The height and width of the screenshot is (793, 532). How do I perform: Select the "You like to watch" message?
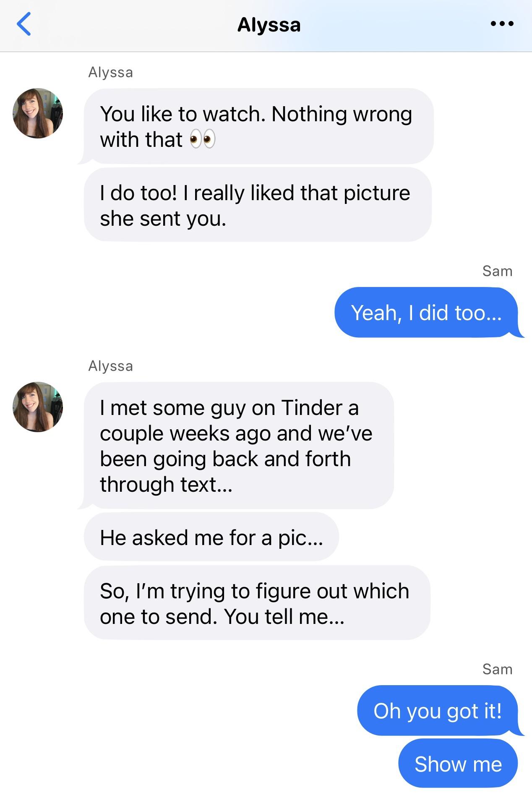(x=258, y=126)
